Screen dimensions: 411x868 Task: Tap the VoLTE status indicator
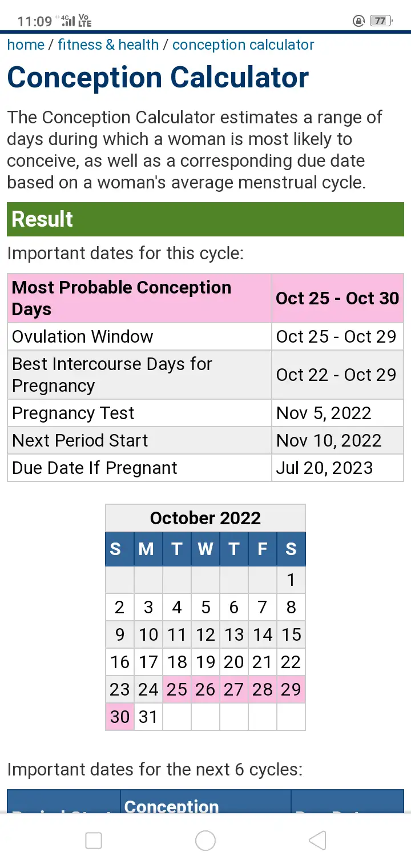point(84,21)
